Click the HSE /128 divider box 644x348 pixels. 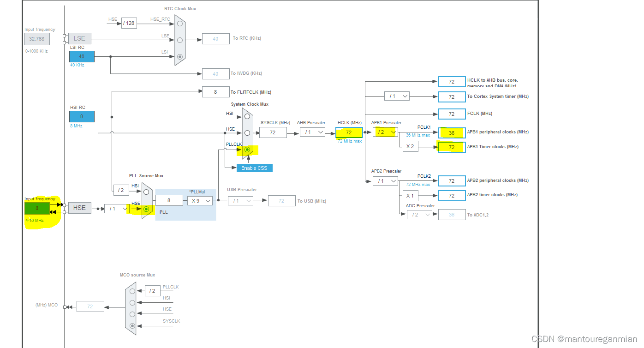coord(129,23)
